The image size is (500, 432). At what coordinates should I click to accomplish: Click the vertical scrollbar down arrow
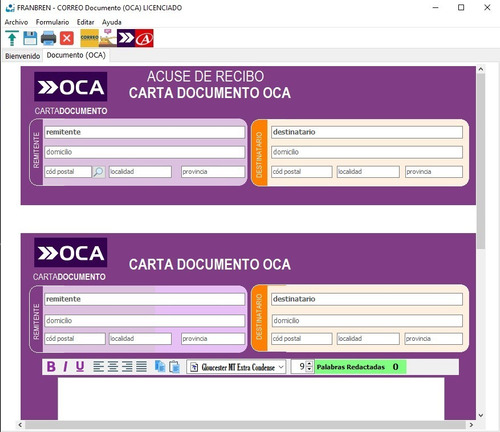(x=481, y=415)
